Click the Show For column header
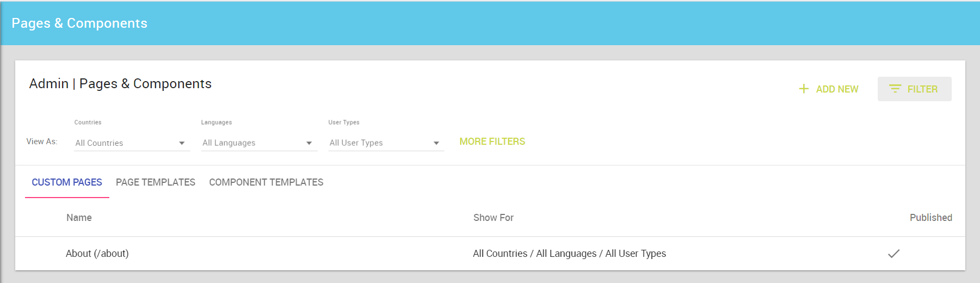This screenshot has height=283, width=980. (x=493, y=218)
